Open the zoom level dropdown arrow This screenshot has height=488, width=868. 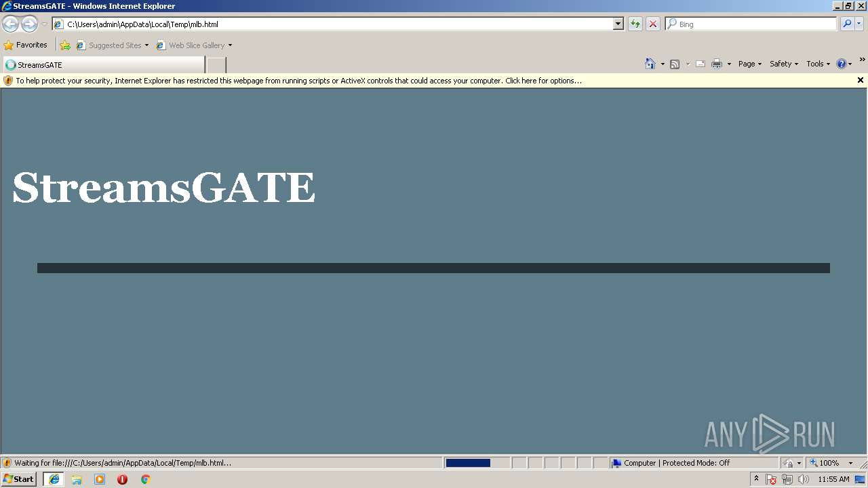(850, 463)
